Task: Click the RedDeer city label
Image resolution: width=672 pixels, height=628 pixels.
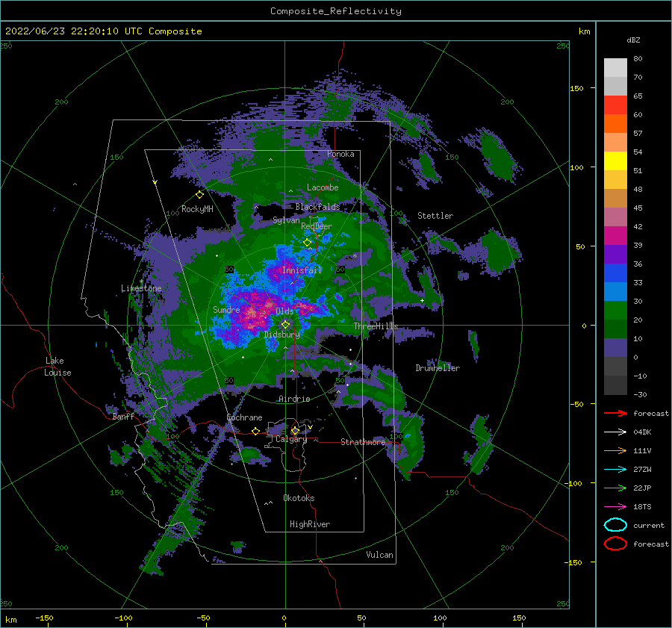Action: pos(317,226)
